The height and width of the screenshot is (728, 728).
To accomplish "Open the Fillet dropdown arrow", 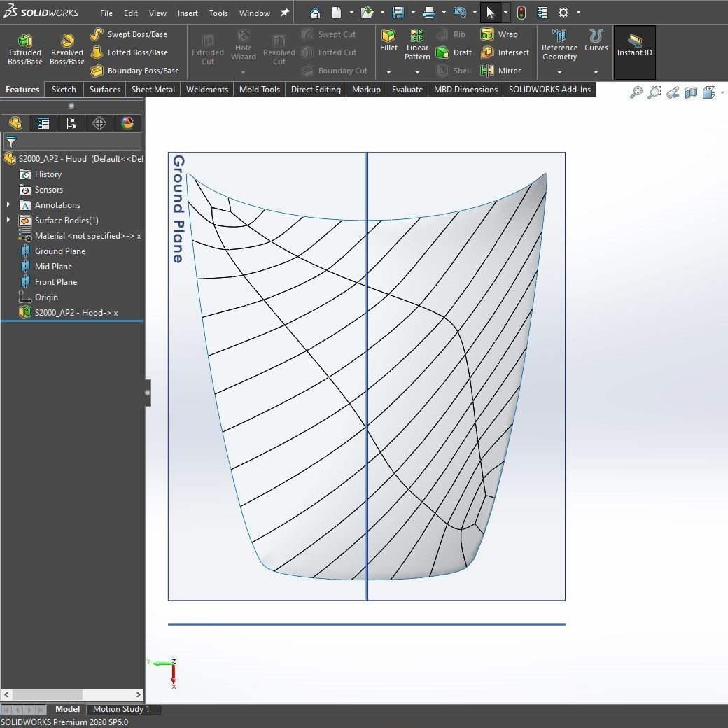I will click(x=388, y=72).
